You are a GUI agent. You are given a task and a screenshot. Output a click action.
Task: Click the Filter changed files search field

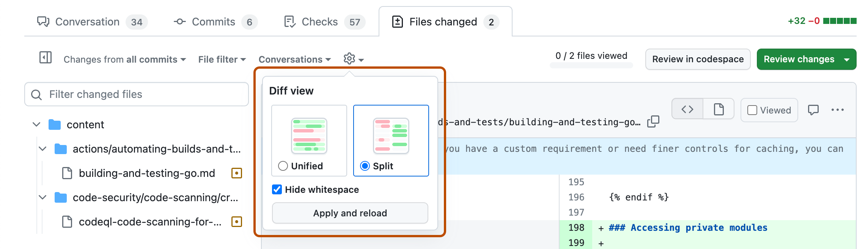tap(137, 94)
